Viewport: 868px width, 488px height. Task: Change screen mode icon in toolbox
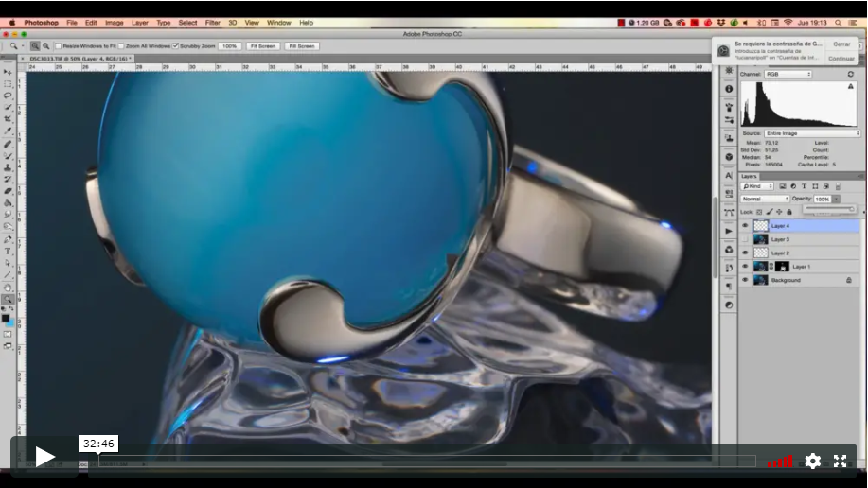[x=8, y=346]
